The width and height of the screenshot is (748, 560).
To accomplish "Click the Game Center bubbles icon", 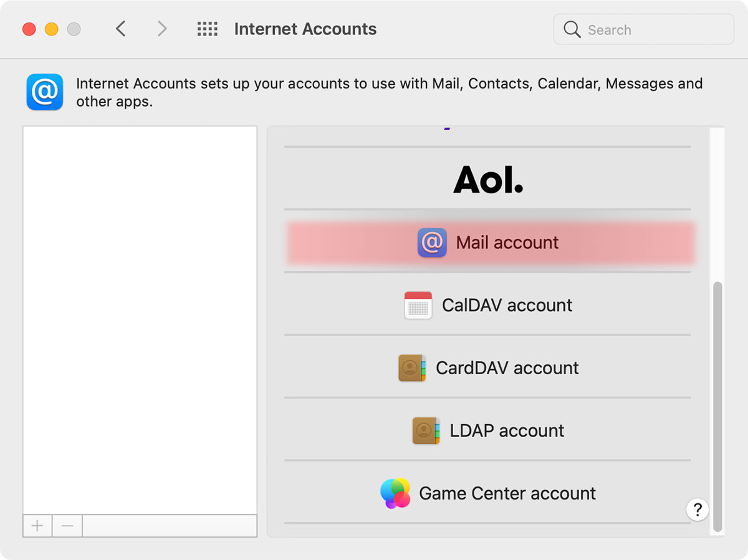I will point(395,493).
